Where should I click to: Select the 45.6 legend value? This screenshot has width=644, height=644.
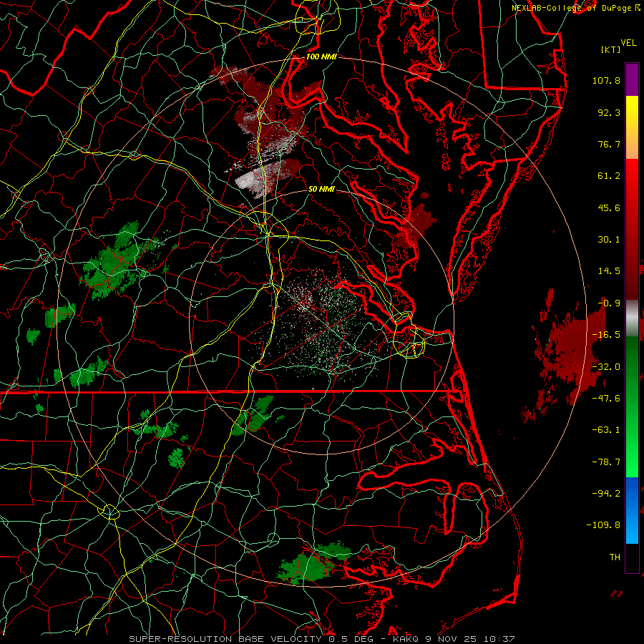click(609, 208)
